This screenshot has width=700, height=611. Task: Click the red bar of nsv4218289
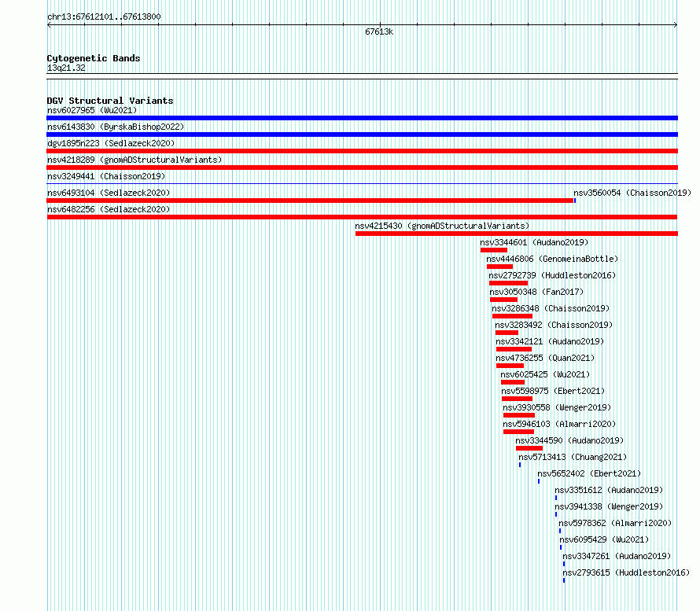point(362,167)
